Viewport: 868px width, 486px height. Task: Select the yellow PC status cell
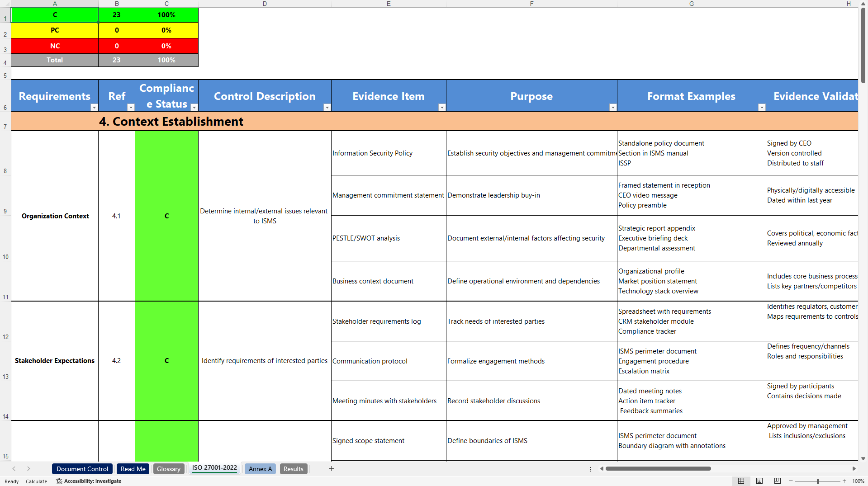(55, 30)
